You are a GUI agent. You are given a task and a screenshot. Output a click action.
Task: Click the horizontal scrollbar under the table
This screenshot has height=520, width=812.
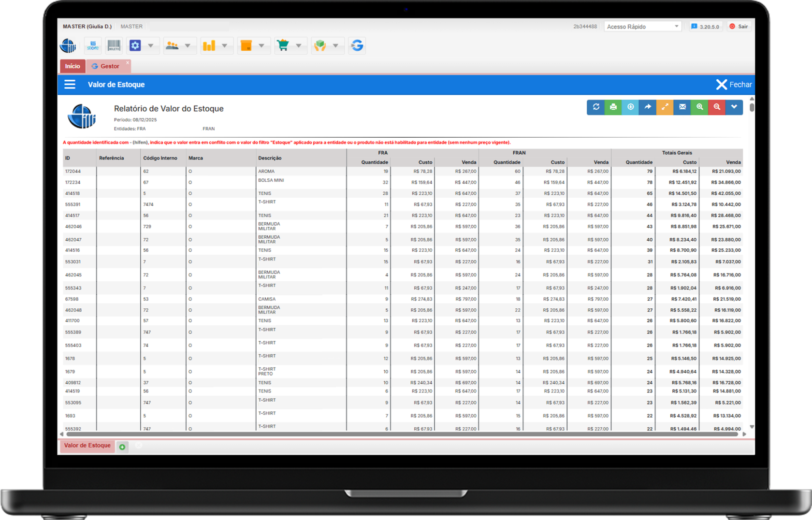401,434
